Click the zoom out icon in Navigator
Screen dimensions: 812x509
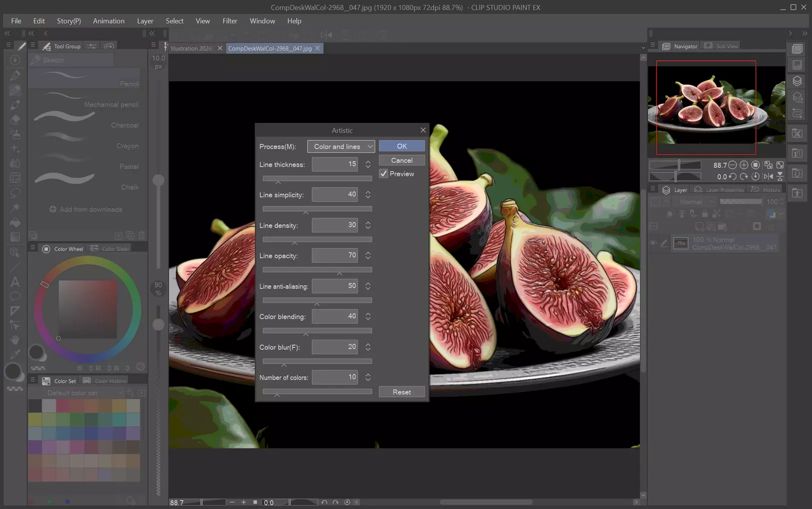(733, 165)
